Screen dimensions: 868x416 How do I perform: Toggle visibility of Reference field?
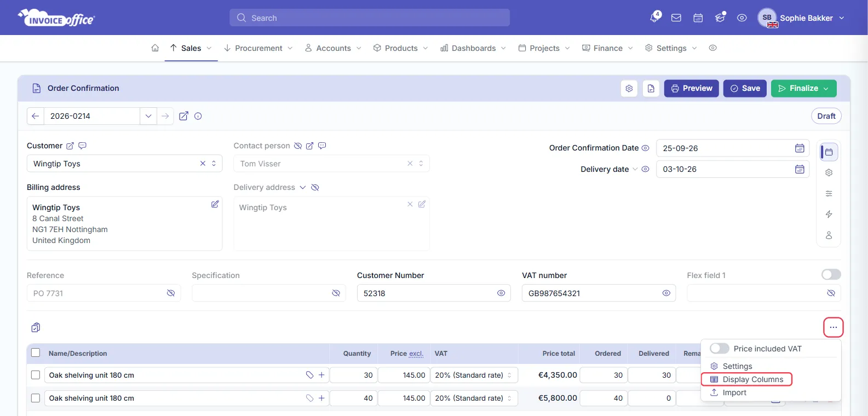click(x=171, y=293)
